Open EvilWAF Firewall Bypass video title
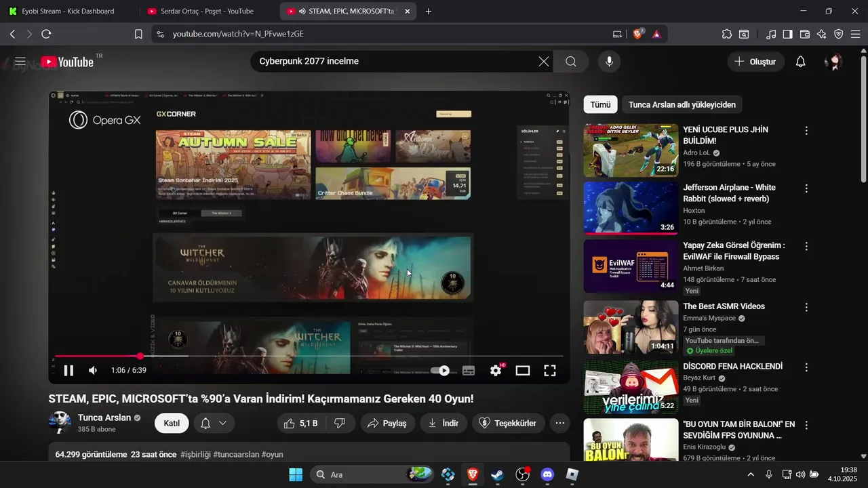This screenshot has height=488, width=868. click(x=734, y=251)
